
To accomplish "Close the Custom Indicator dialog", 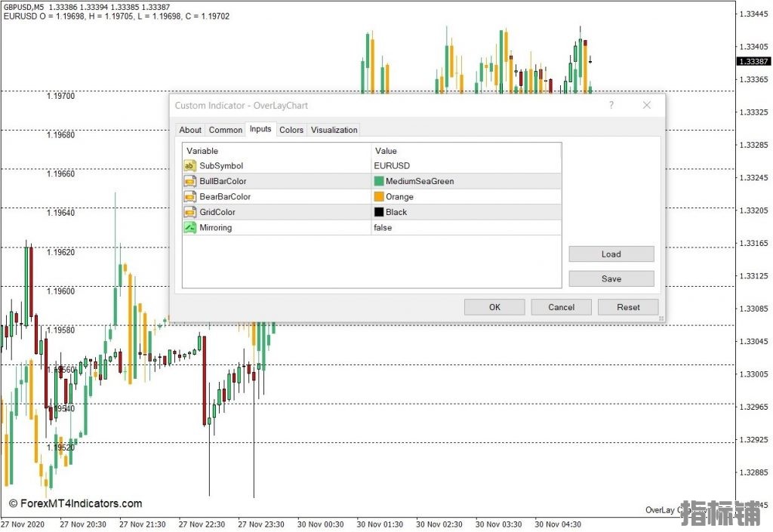I will (x=646, y=106).
